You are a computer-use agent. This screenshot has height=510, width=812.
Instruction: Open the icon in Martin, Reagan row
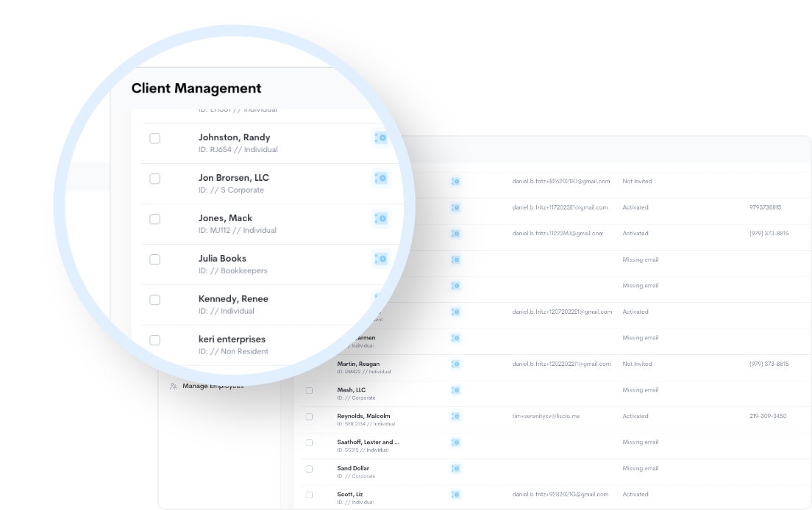click(455, 364)
